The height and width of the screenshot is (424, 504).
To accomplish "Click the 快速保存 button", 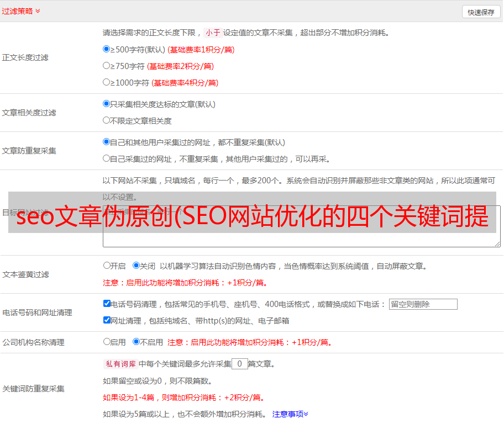I will [481, 12].
